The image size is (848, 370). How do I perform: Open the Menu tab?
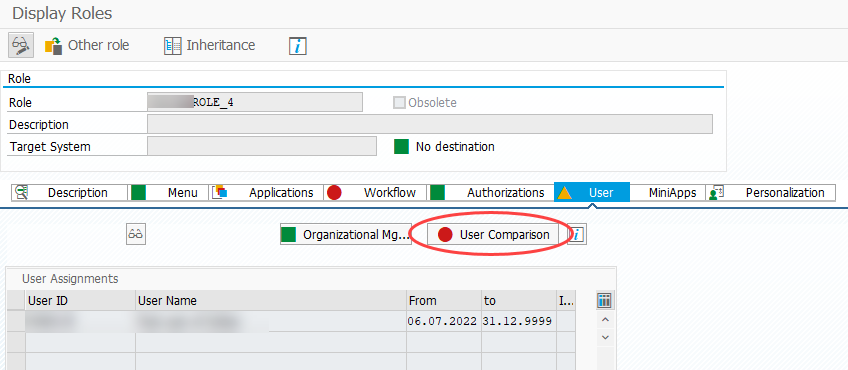coord(168,193)
